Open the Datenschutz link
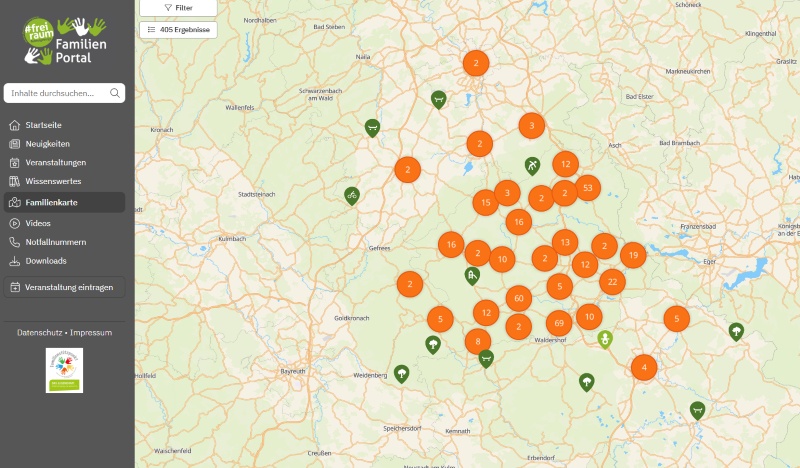Screen dimensions: 800x468 (40, 332)
